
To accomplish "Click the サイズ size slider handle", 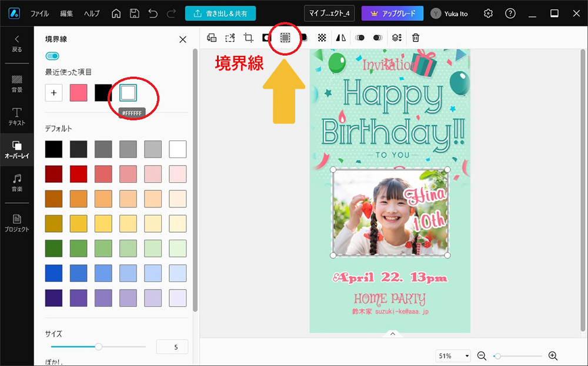I will 98,347.
